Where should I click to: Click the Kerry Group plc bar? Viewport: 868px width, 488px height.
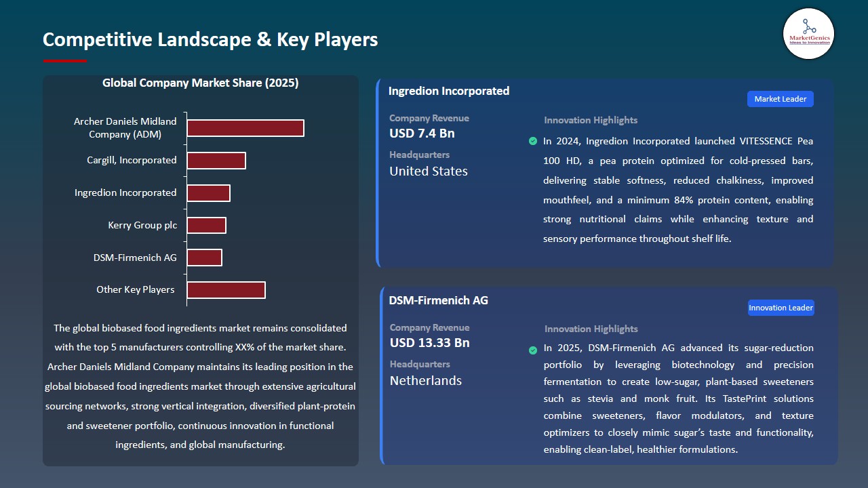[x=206, y=225]
